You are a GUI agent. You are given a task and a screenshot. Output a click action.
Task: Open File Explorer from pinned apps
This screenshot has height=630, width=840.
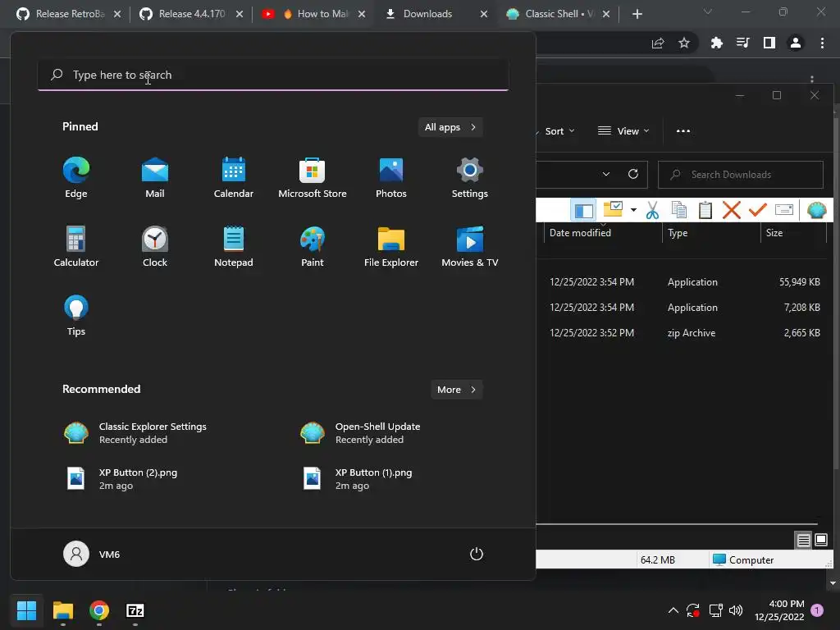(391, 247)
